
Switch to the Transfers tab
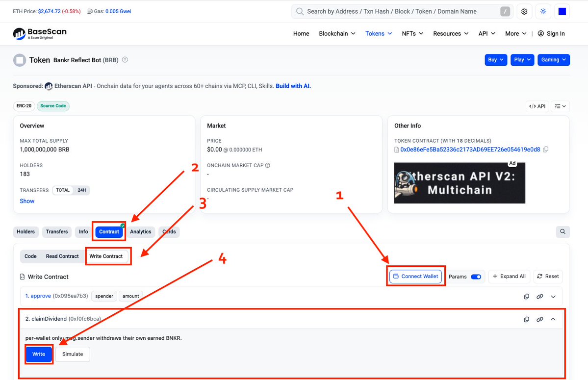(56, 232)
